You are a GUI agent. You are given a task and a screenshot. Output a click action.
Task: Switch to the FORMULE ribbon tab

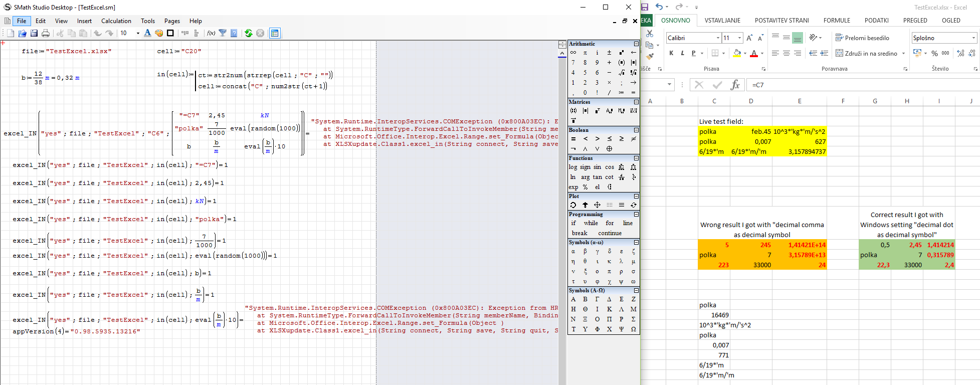(x=837, y=21)
